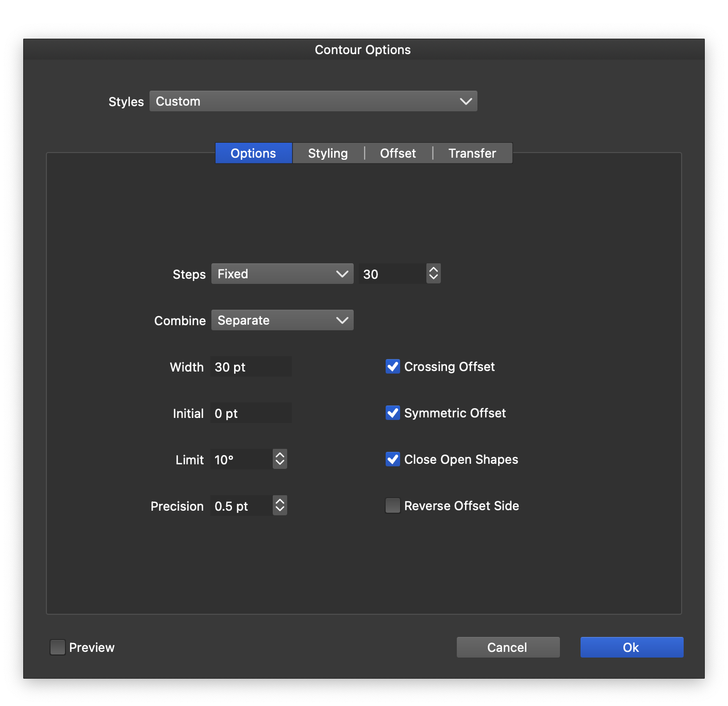Open the Styles dropdown showing Custom
The height and width of the screenshot is (706, 728).
(313, 101)
